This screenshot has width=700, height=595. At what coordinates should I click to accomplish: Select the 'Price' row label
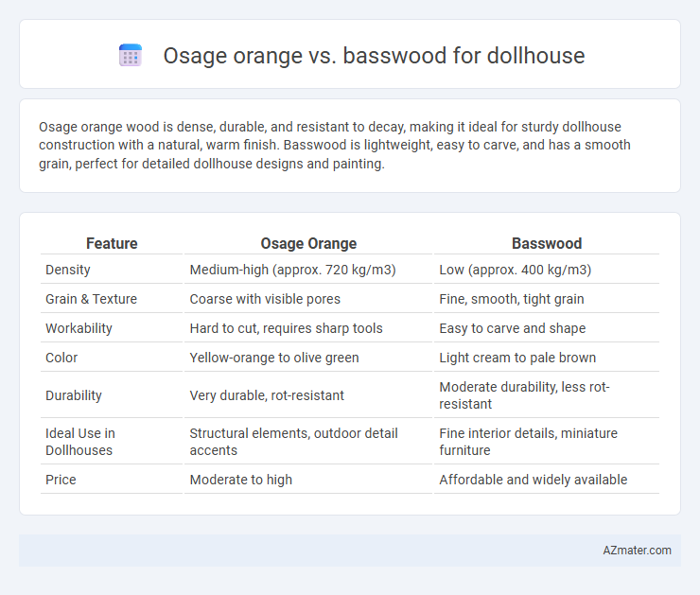point(61,480)
